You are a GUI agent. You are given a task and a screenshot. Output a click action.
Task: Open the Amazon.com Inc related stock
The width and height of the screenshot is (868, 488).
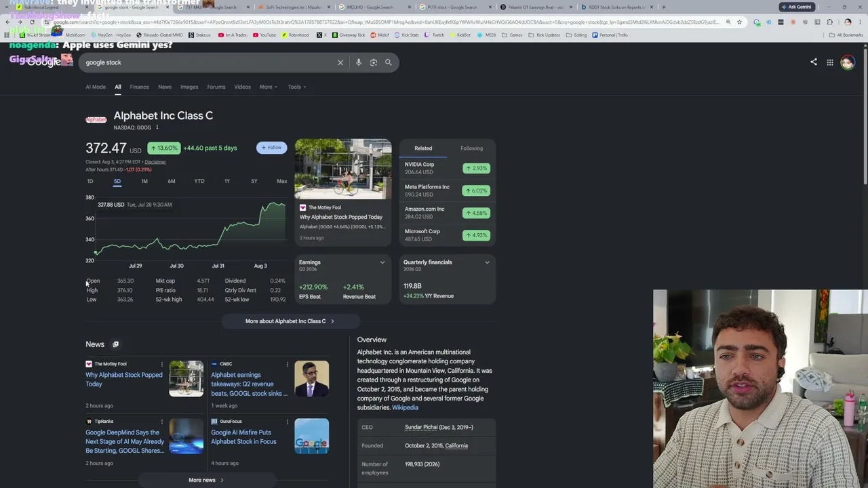pyautogui.click(x=447, y=213)
